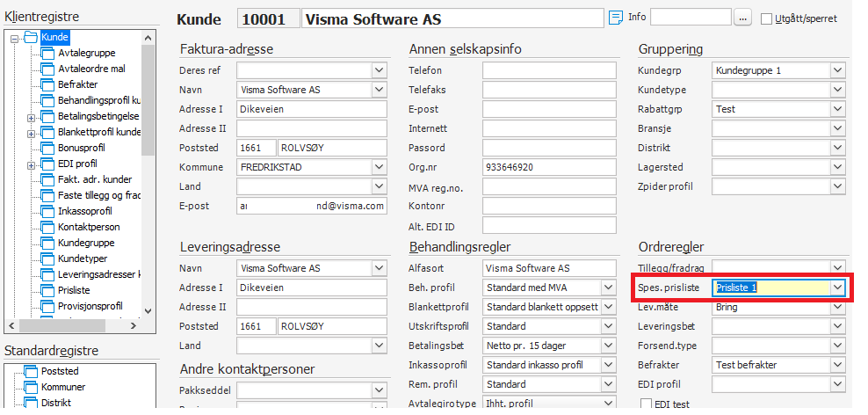This screenshot has height=415, width=868.
Task: Click the Faktura-adresse Adresse I field
Action: pyautogui.click(x=312, y=109)
